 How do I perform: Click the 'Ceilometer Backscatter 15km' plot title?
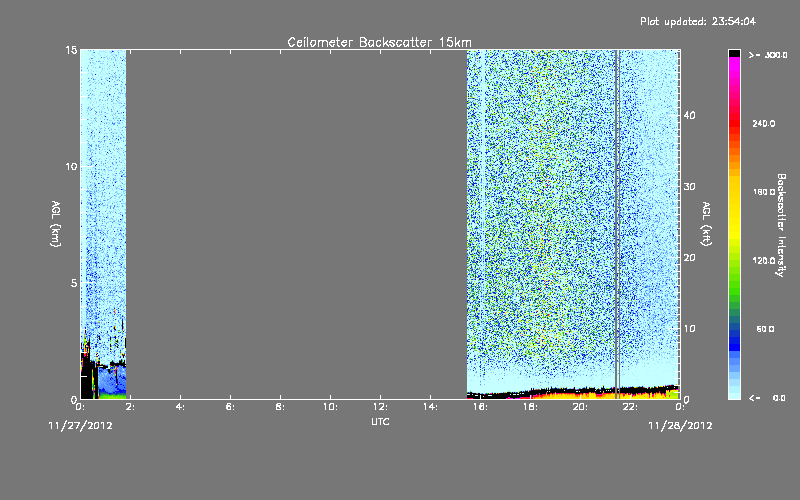(379, 42)
